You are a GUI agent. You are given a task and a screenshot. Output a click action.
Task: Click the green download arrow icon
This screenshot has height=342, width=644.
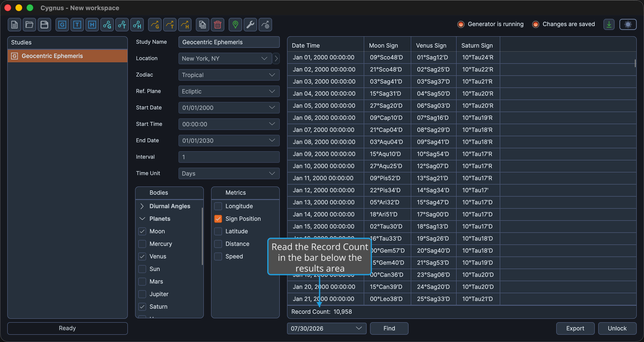pos(609,25)
